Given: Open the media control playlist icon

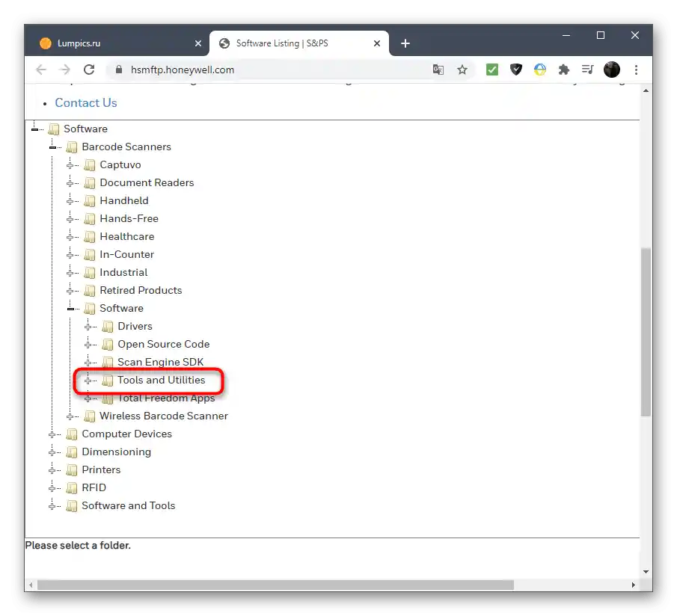Looking at the screenshot, I should tap(588, 70).
